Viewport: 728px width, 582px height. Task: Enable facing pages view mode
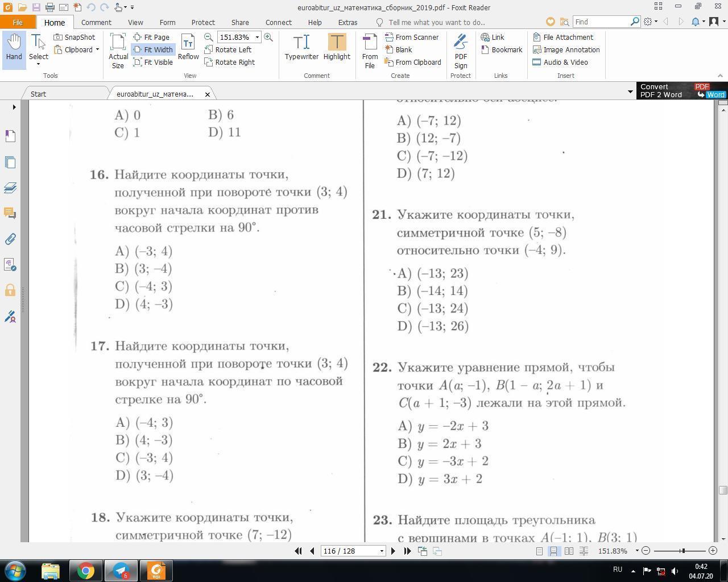(x=569, y=551)
